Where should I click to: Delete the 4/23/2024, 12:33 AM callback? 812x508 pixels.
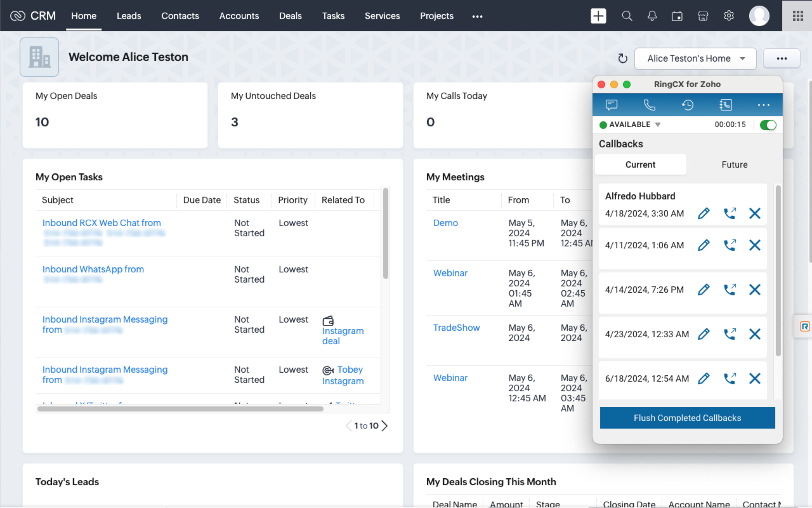[755, 334]
